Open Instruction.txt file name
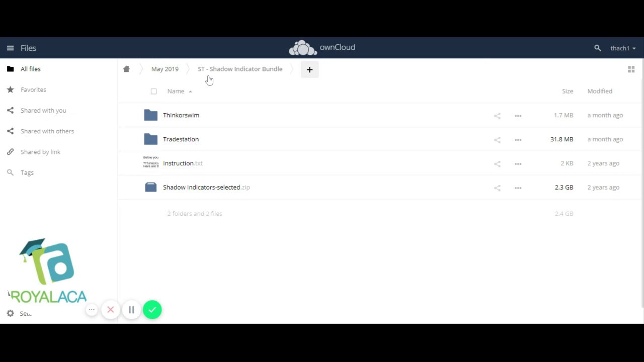The height and width of the screenshot is (362, 644). 183,163
